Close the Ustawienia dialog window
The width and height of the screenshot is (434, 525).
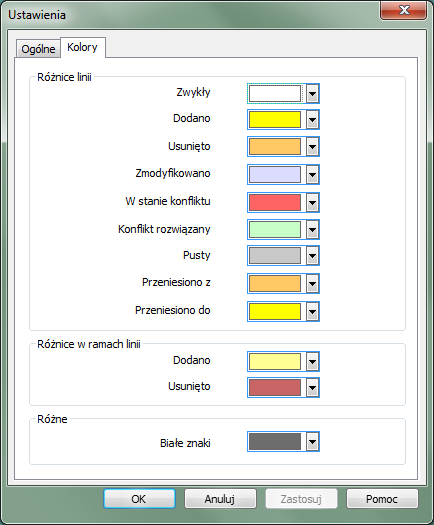point(404,10)
